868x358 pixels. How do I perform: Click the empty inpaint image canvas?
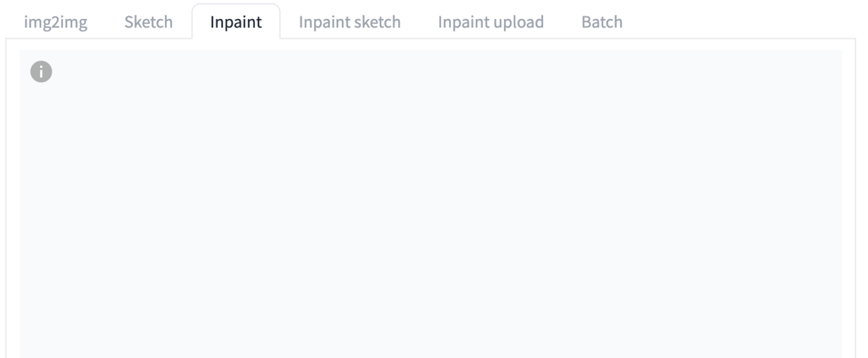point(430,203)
